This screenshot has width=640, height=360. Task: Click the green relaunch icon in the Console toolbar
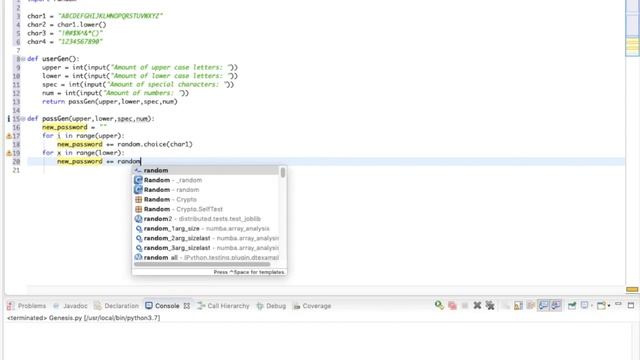click(x=439, y=305)
